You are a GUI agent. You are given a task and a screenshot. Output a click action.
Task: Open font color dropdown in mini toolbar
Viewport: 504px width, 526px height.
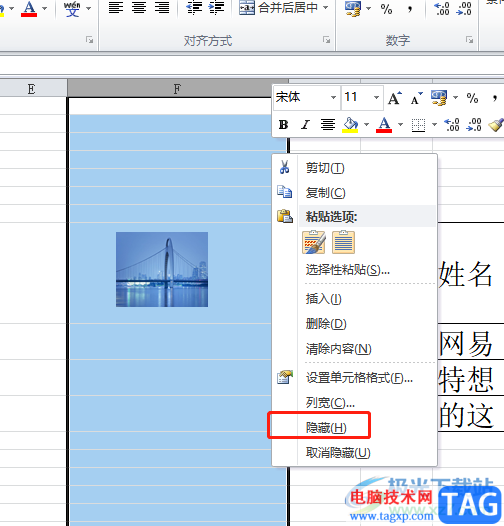[x=400, y=125]
